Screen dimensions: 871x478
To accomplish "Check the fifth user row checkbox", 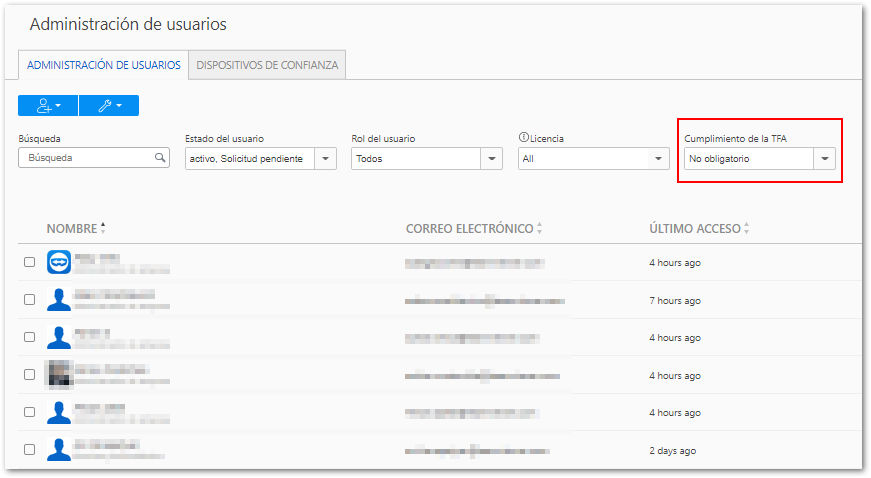I will [x=29, y=412].
